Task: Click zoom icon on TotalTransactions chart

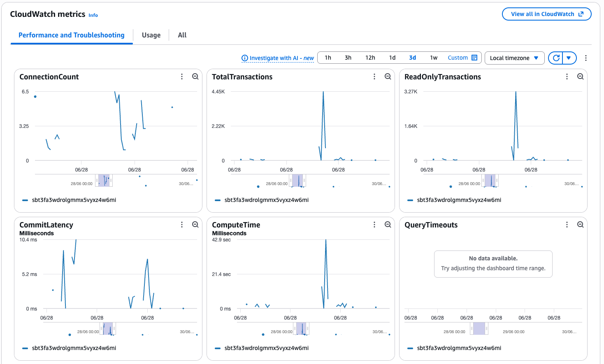Action: coord(388,77)
